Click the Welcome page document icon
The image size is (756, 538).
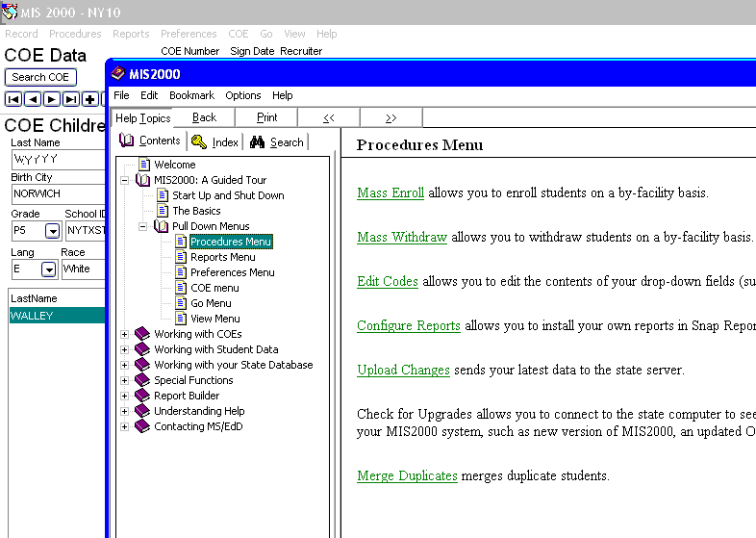tap(144, 165)
